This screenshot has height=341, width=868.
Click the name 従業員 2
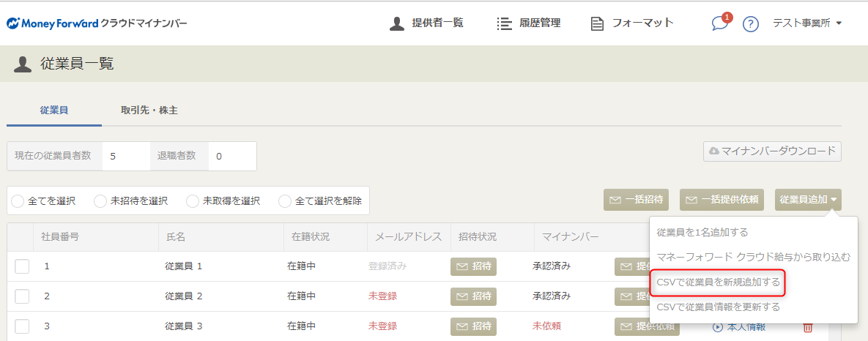[x=184, y=296]
